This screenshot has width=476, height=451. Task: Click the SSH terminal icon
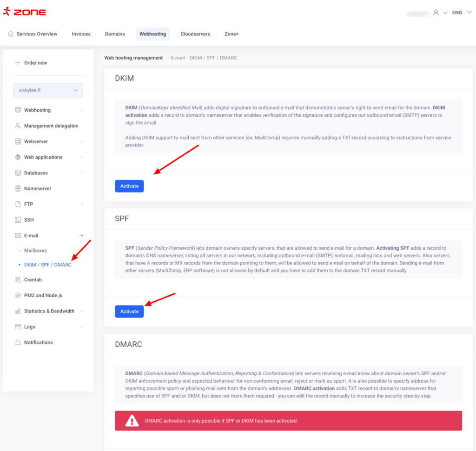[18, 220]
